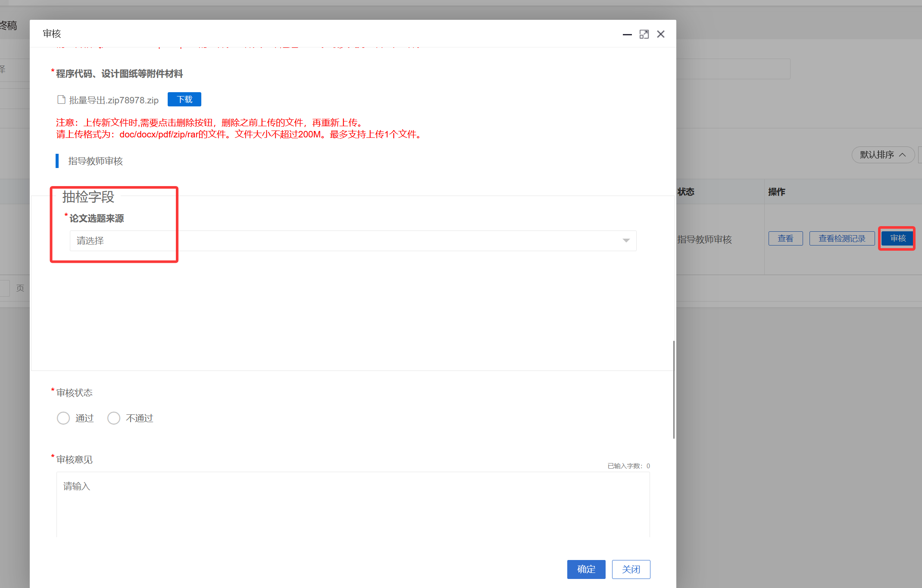922x588 pixels.
Task: Click the 批量导出.zip78978.zip file name
Action: [x=114, y=100]
